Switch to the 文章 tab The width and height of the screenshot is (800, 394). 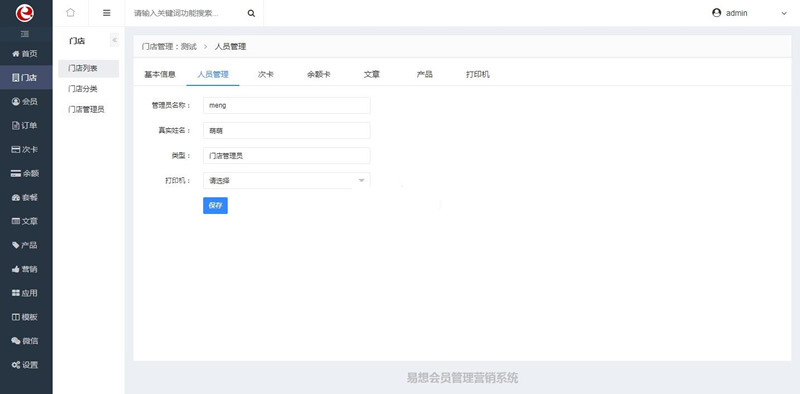click(x=371, y=75)
